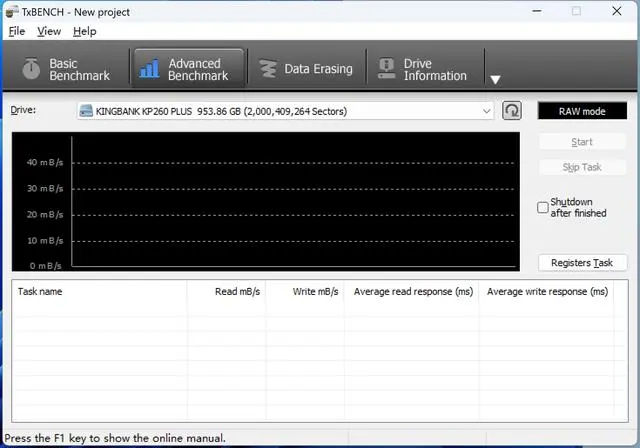640x448 pixels.
Task: Click the 10 mB/s graph axis label
Action: tap(45, 241)
